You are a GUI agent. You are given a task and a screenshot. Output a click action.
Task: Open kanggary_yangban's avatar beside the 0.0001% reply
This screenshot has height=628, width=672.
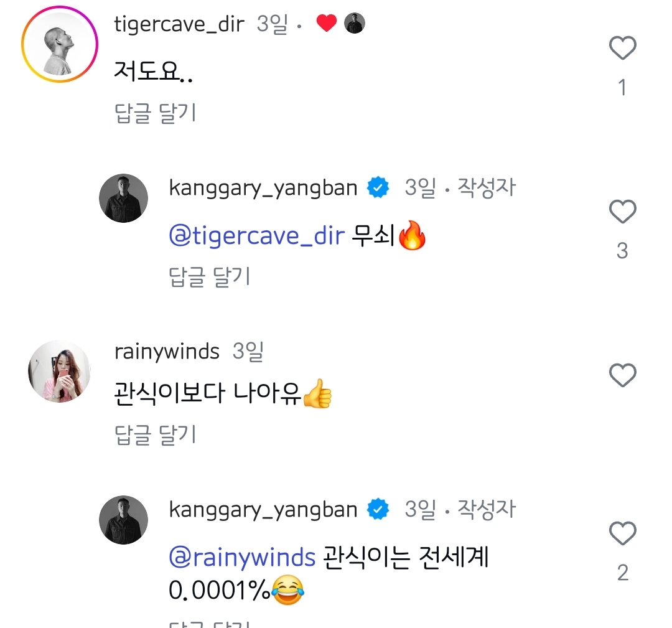click(123, 520)
